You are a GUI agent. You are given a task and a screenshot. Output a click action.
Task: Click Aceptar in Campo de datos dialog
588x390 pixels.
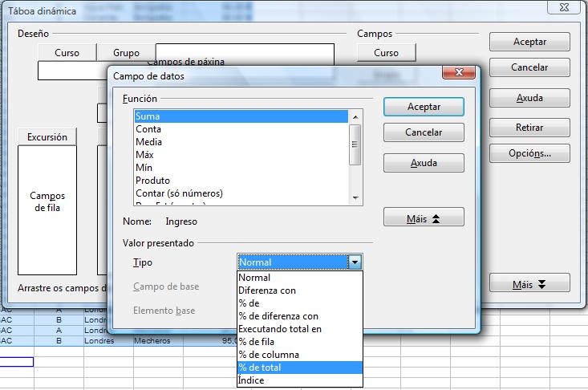coord(424,107)
